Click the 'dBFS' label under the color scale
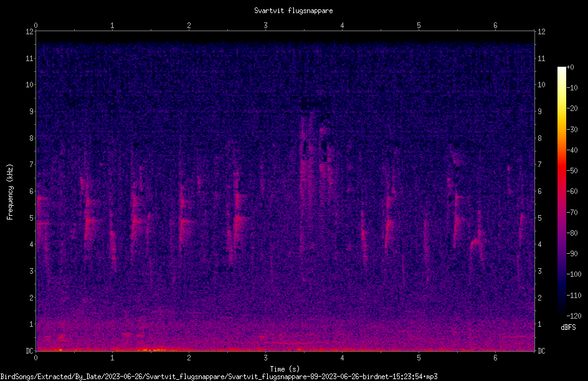Image resolution: width=588 pixels, height=381 pixels. (x=568, y=327)
